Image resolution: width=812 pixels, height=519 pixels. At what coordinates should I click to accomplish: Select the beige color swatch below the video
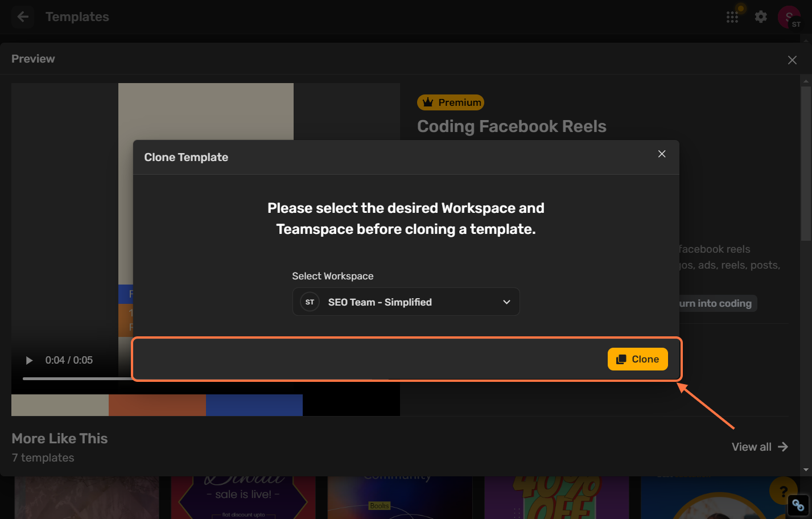coord(60,405)
